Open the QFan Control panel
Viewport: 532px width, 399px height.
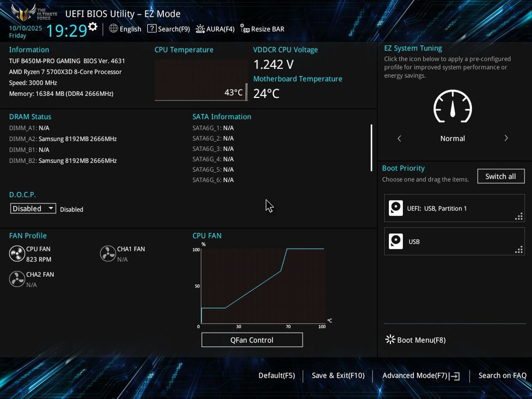point(252,339)
